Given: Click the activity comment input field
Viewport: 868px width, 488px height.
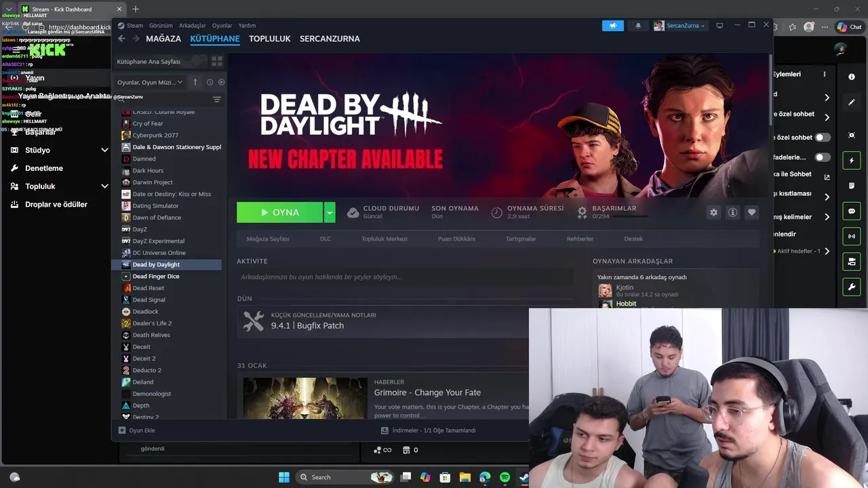Looking at the screenshot, I should coord(405,277).
